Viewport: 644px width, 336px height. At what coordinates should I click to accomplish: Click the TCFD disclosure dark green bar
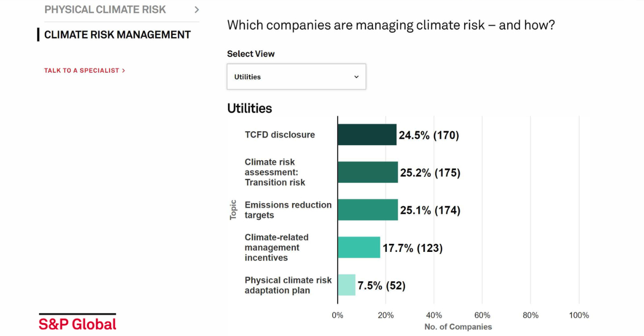coord(367,135)
